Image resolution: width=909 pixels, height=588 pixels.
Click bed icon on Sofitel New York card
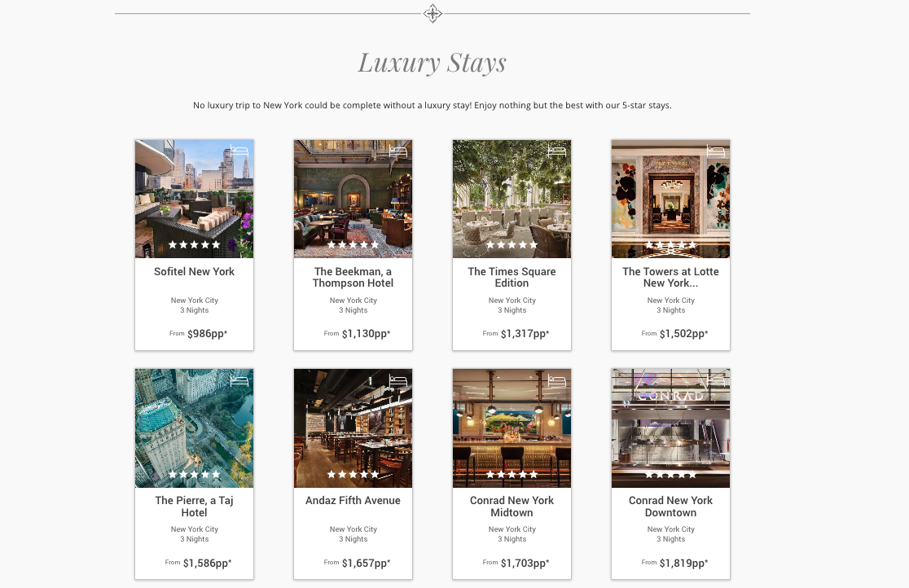239,151
